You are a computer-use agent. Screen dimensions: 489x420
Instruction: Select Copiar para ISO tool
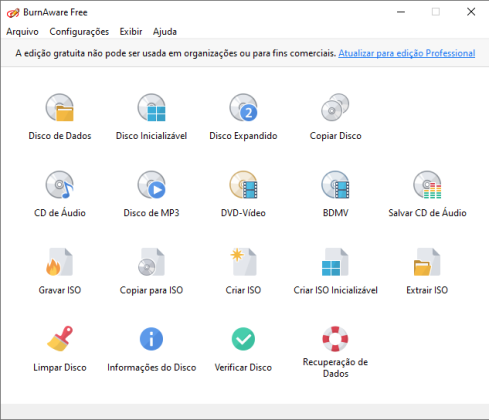pyautogui.click(x=151, y=262)
